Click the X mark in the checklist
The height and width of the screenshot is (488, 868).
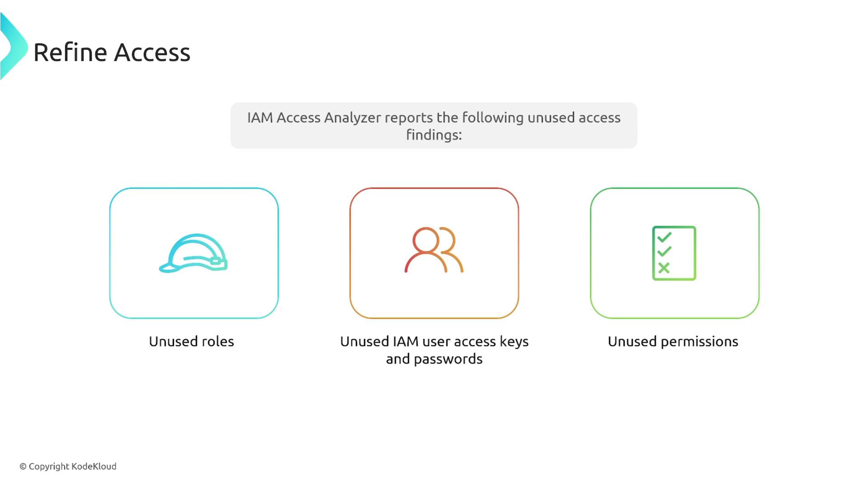[664, 268]
